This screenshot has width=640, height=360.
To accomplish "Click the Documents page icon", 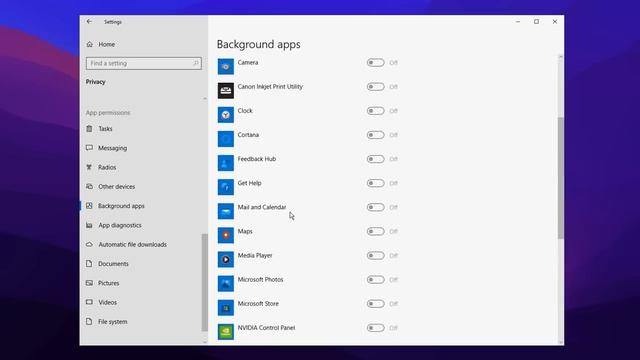I will click(x=89, y=264).
